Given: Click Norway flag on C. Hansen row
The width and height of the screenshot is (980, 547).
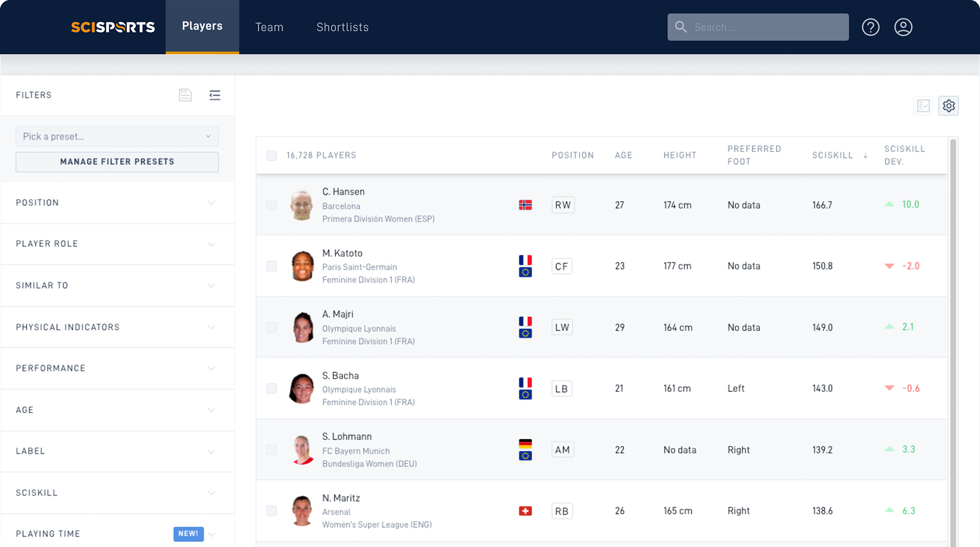Looking at the screenshot, I should click(525, 205).
